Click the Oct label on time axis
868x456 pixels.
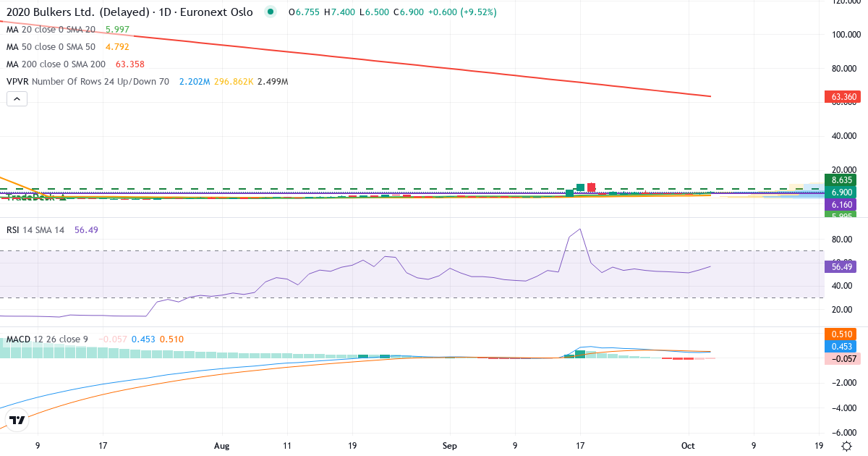pos(689,446)
